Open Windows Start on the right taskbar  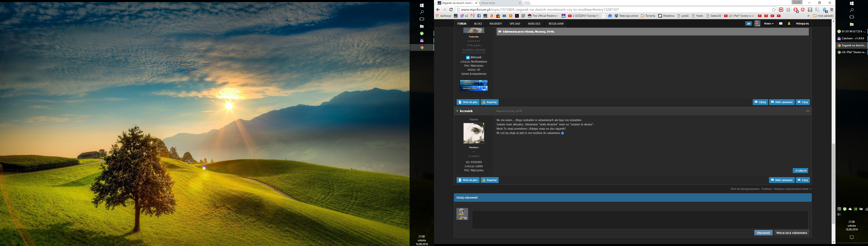coord(851,3)
